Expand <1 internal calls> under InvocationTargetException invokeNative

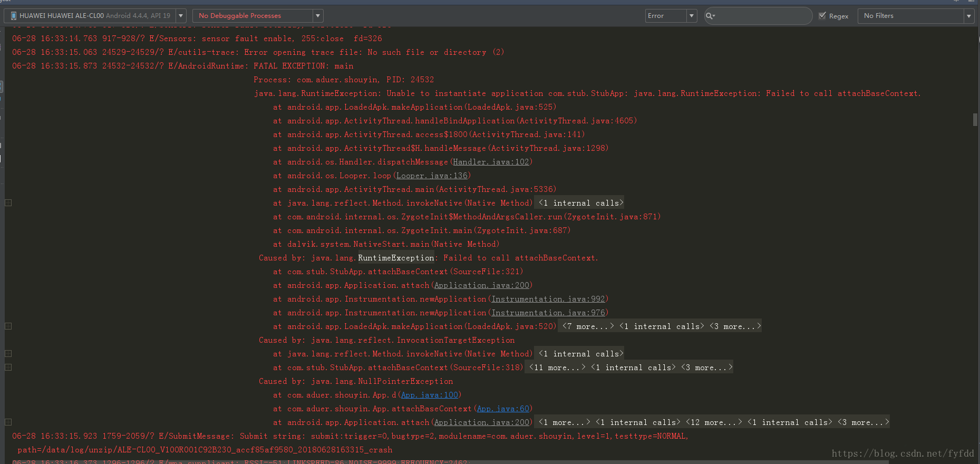[580, 354]
